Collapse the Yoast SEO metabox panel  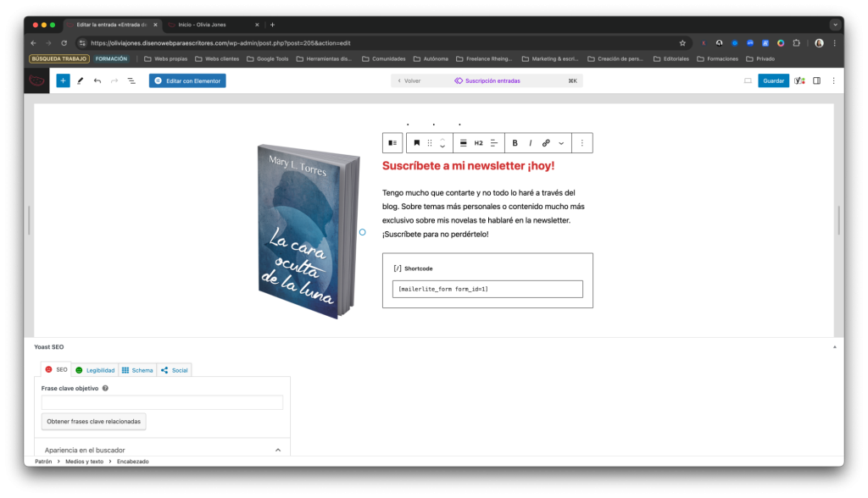tap(834, 347)
